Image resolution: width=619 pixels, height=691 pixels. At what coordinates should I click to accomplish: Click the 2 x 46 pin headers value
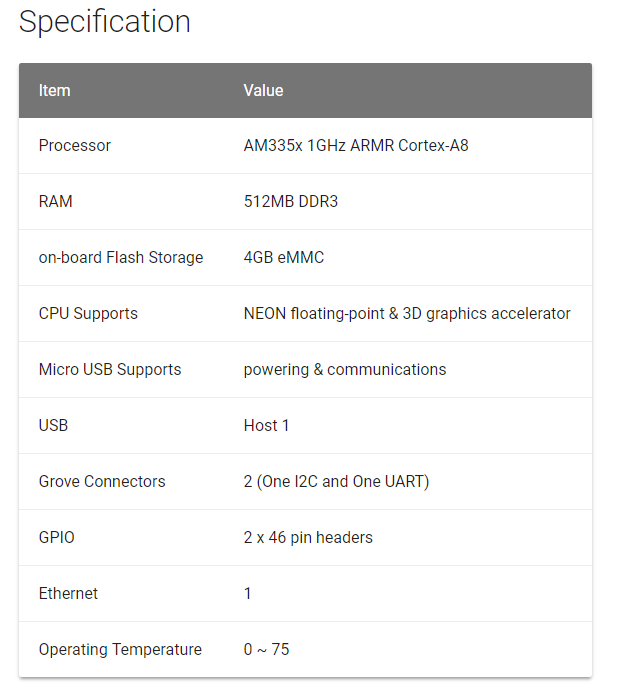[308, 537]
